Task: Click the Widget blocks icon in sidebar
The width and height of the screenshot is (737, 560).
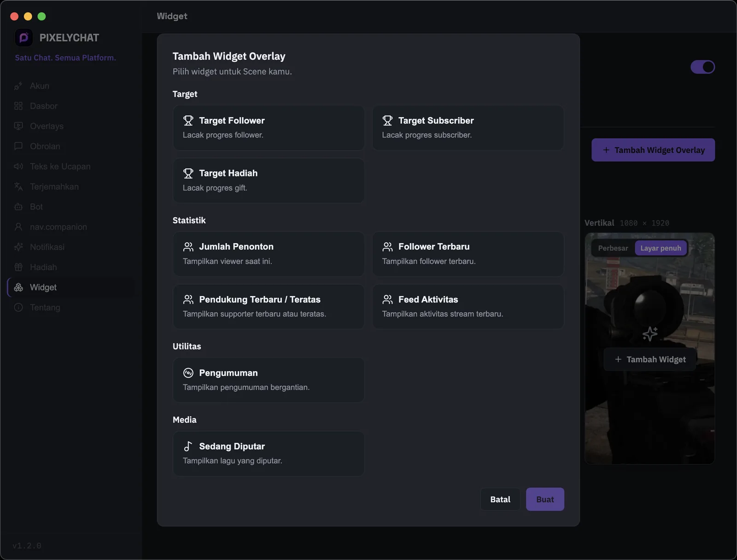Action: pos(18,287)
